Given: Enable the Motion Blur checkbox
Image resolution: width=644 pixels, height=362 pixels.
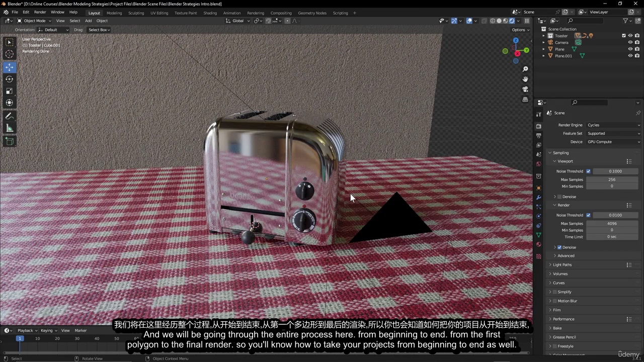Looking at the screenshot, I should tap(554, 301).
